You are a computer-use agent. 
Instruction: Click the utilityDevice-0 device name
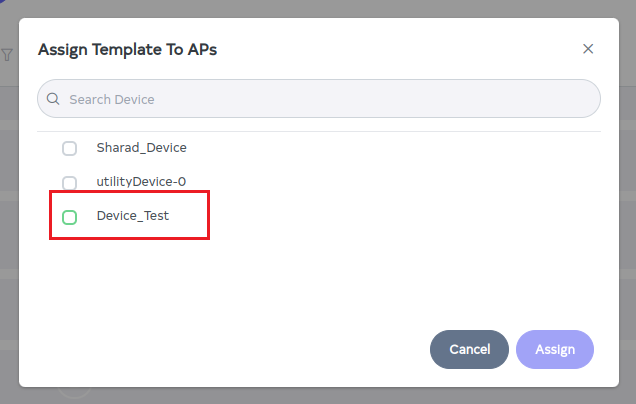click(141, 182)
